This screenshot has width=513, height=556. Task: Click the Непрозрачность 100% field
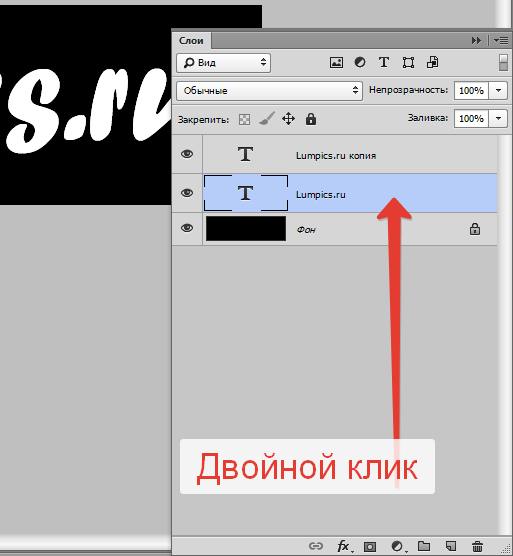[x=471, y=91]
